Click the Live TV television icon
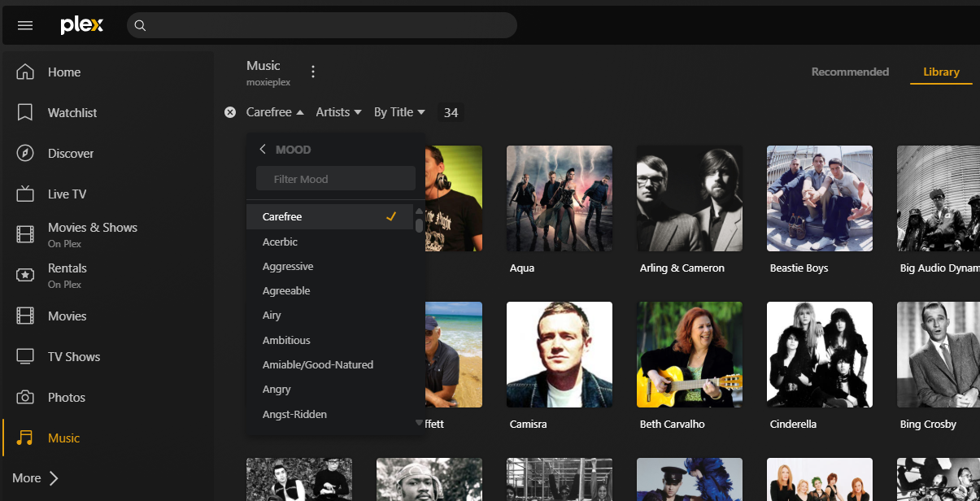Image resolution: width=980 pixels, height=501 pixels. coord(25,194)
